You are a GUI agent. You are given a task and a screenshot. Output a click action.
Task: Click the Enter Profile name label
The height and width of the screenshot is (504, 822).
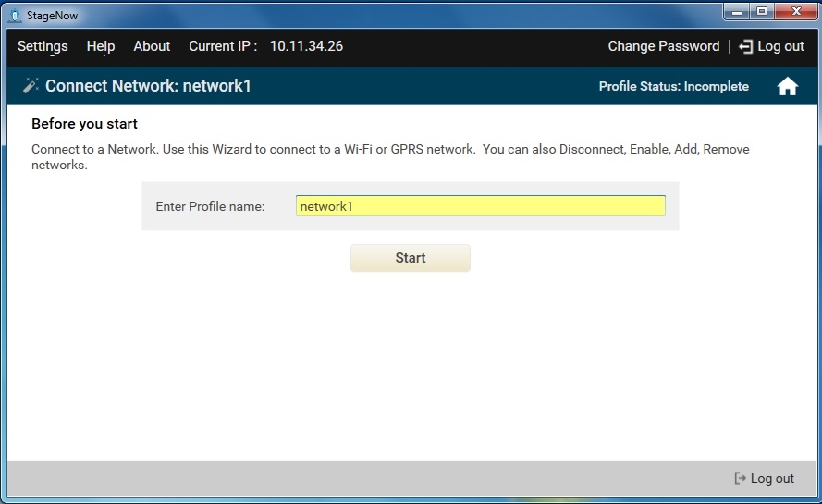(210, 206)
